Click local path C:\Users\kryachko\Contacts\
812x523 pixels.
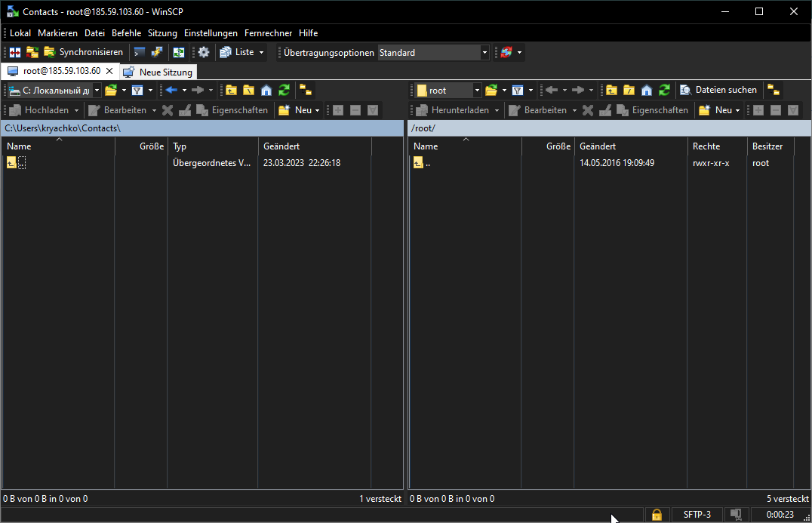pos(202,128)
